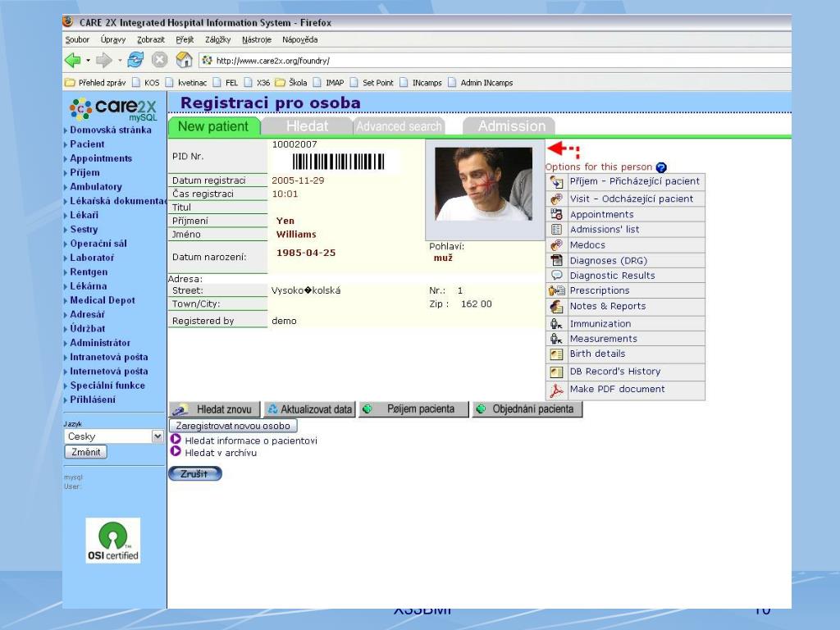
Task: Open the Škola bookmarks folder
Action: [291, 83]
